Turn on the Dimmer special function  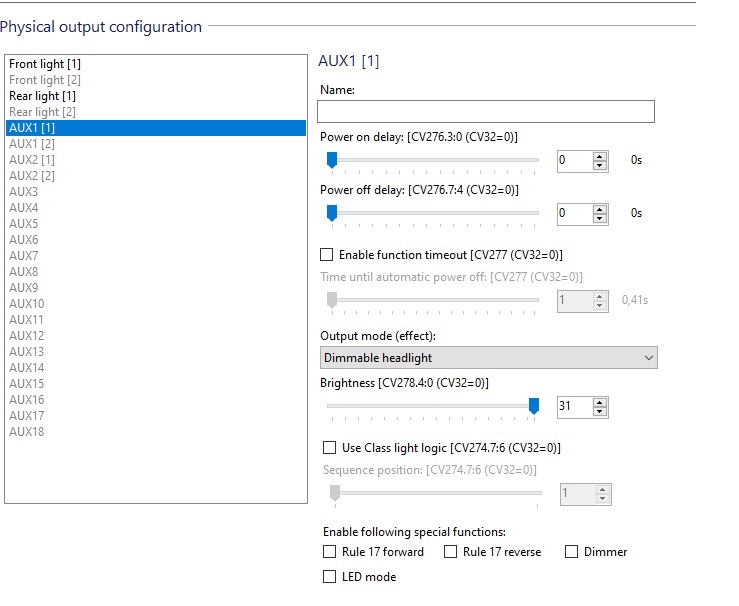571,552
